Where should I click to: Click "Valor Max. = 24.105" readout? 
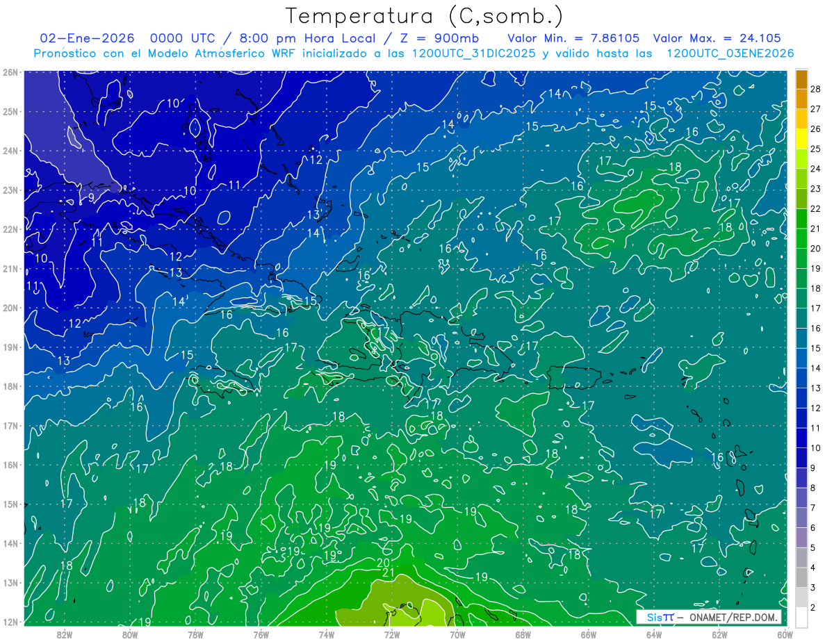717,38
